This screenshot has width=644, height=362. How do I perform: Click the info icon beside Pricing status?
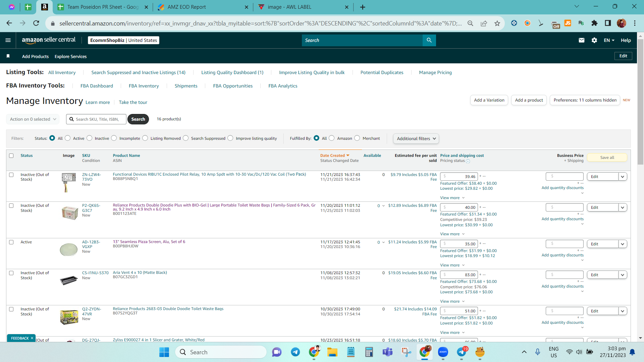(x=468, y=161)
